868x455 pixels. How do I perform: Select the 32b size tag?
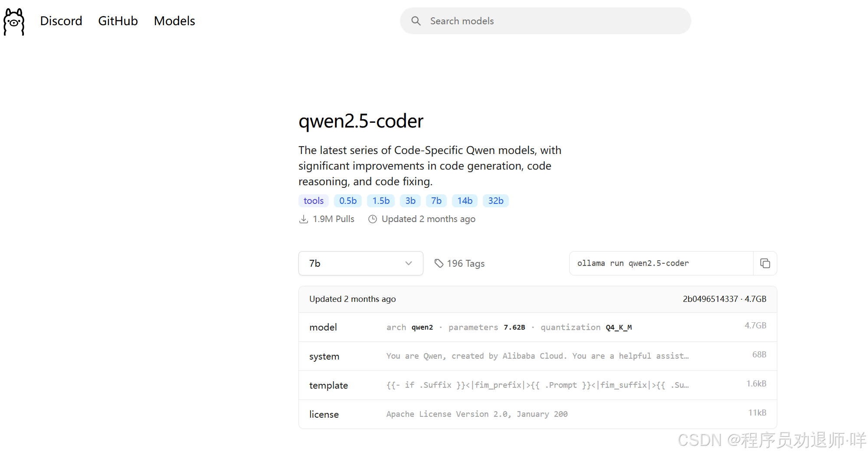click(496, 201)
